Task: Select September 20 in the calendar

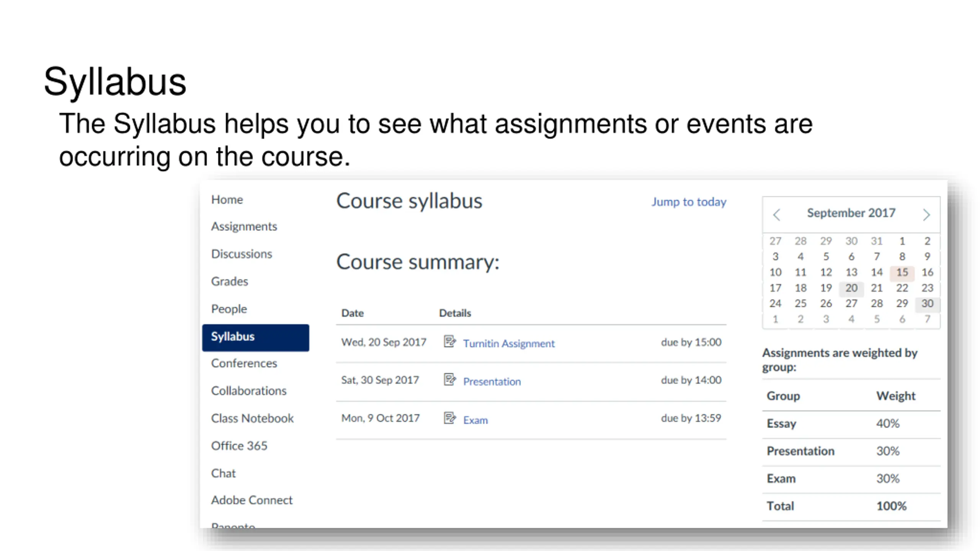Action: [851, 288]
